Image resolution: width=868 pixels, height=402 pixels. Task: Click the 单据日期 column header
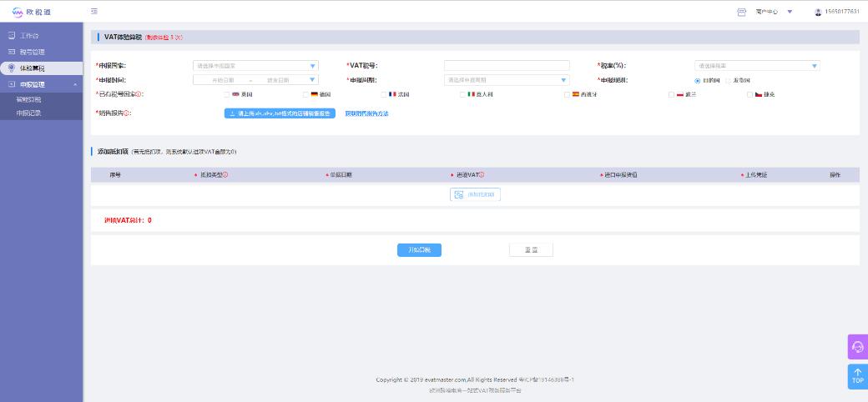(x=341, y=175)
